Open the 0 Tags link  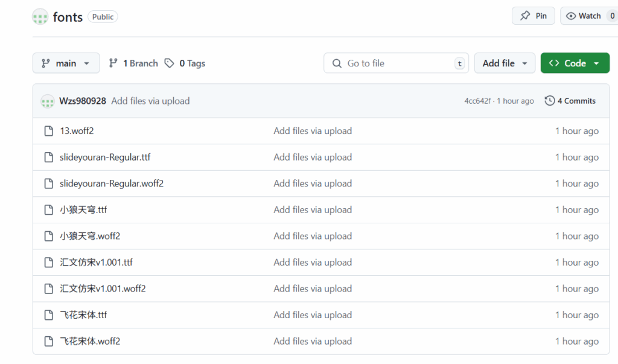click(185, 63)
